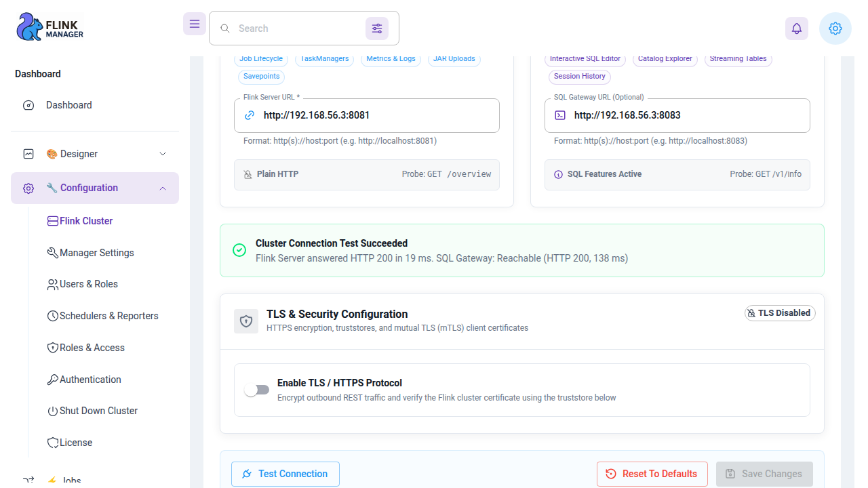Image resolution: width=868 pixels, height=488 pixels.
Task: Open search filter options icon
Action: [377, 28]
